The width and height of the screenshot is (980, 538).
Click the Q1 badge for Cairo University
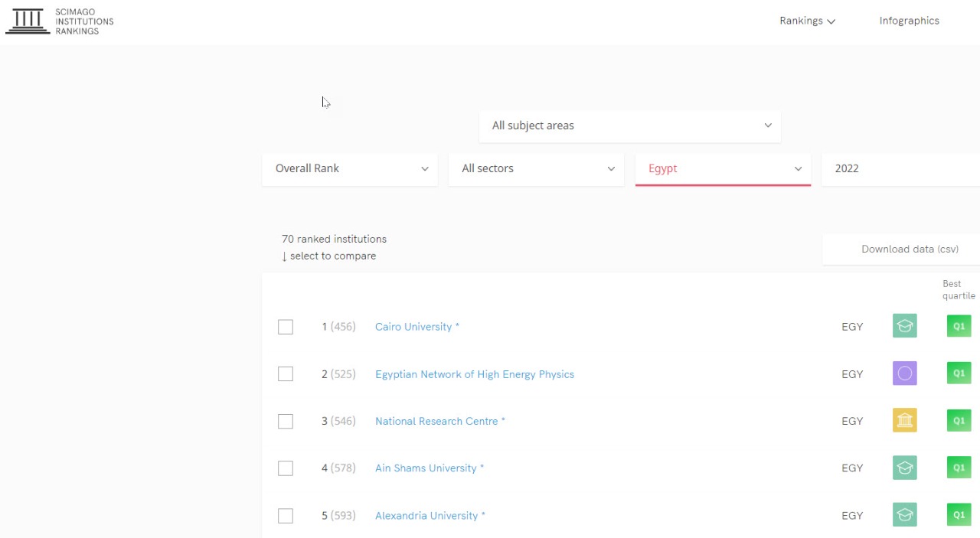(x=959, y=326)
